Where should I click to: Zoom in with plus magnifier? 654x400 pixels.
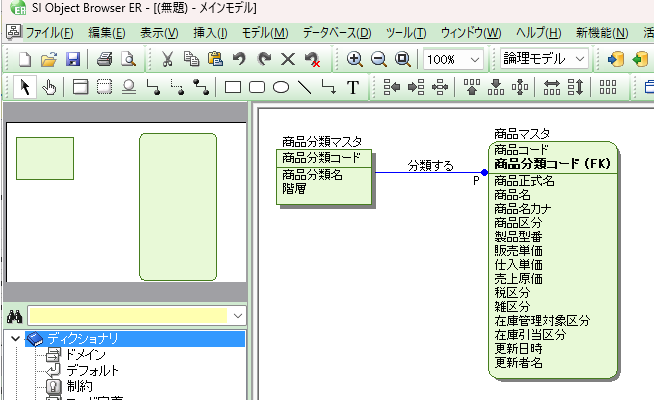pyautogui.click(x=354, y=59)
